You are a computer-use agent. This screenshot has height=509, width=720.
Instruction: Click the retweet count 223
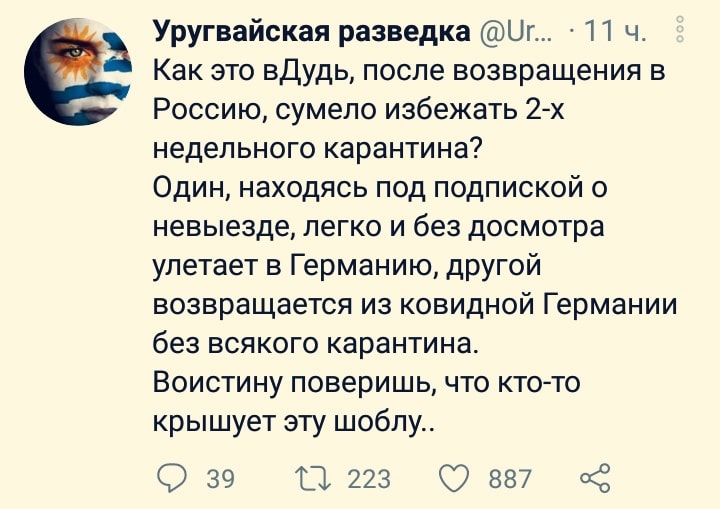[x=368, y=479]
